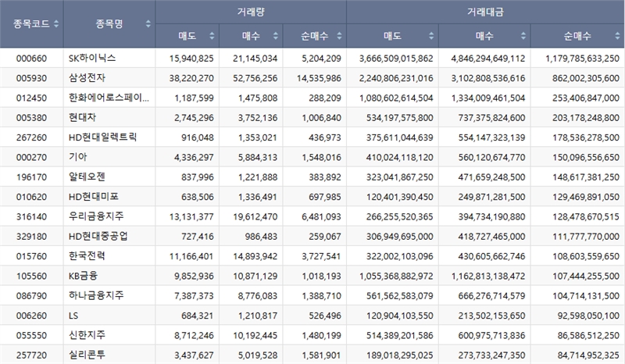Click net buy volume 3,727,541 for 한국전력
The height and width of the screenshot is (364, 625).
[321, 256]
